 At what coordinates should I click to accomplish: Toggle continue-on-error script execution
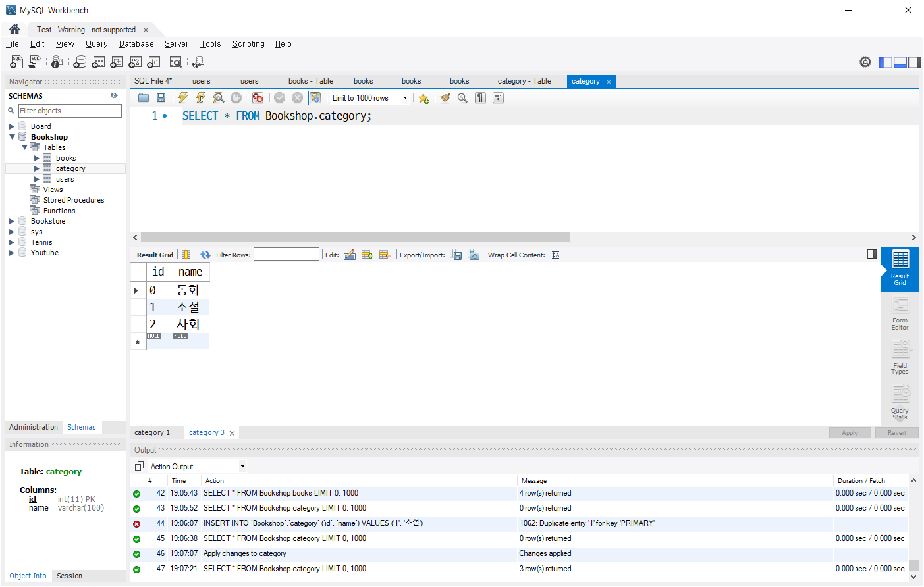click(x=258, y=98)
